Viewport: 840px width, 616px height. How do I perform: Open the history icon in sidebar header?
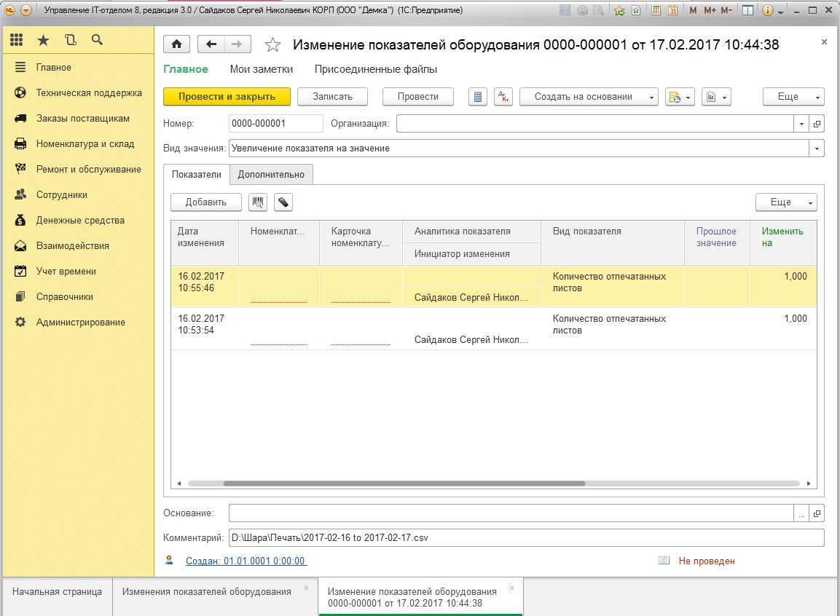(70, 40)
